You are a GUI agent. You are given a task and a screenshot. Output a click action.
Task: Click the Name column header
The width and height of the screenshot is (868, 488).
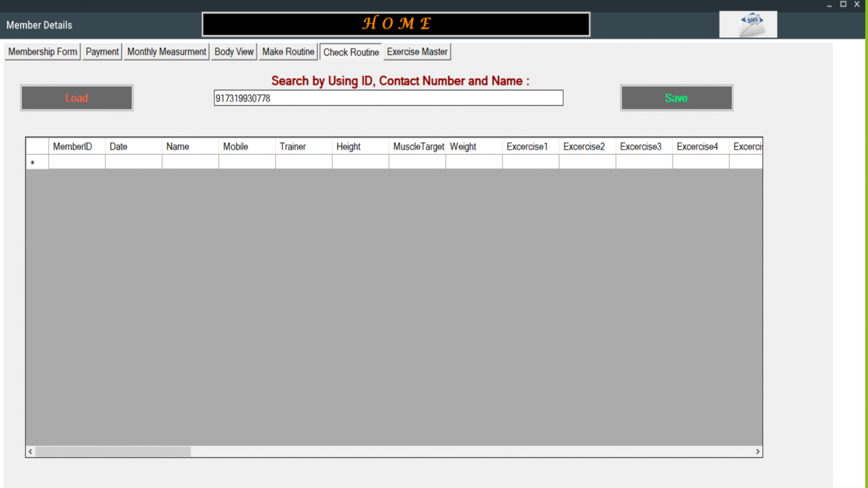[x=191, y=146]
